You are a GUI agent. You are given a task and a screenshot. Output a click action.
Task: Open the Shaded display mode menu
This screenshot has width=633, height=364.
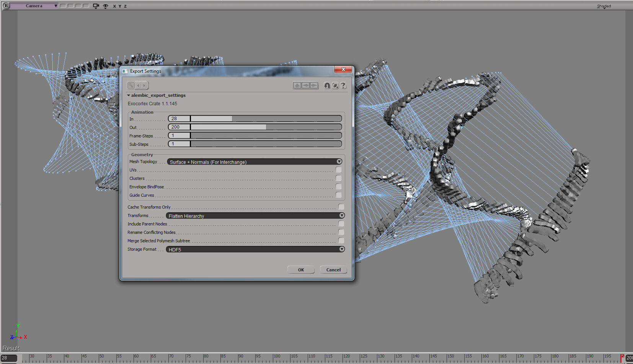click(604, 6)
